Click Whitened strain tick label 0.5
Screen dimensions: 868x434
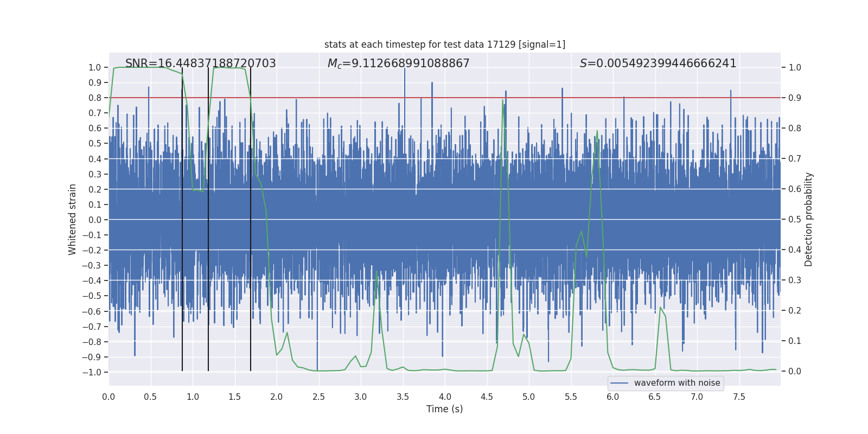pyautogui.click(x=95, y=143)
